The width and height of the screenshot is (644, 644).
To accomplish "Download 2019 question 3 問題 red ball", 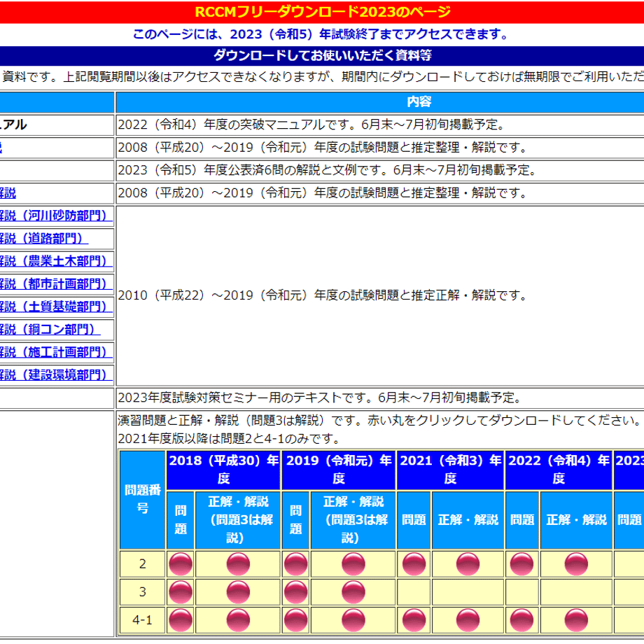I will coord(295,592).
